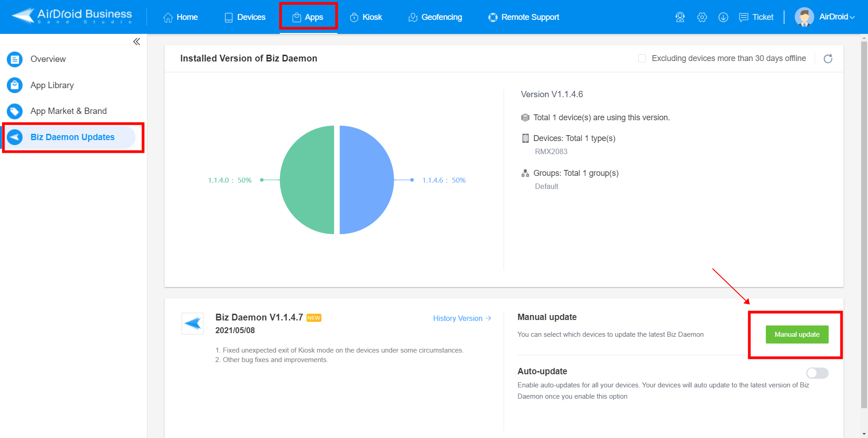This screenshot has height=438, width=868.
Task: Click the Overview sidebar icon
Action: 15,59
